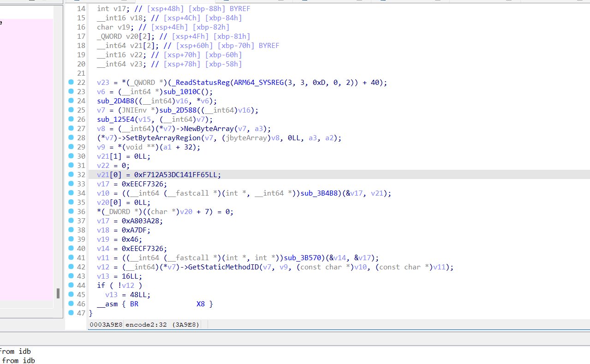The height and width of the screenshot is (364, 590).
Task: Set breakpoint marker at line 43
Action: pyautogui.click(x=71, y=276)
